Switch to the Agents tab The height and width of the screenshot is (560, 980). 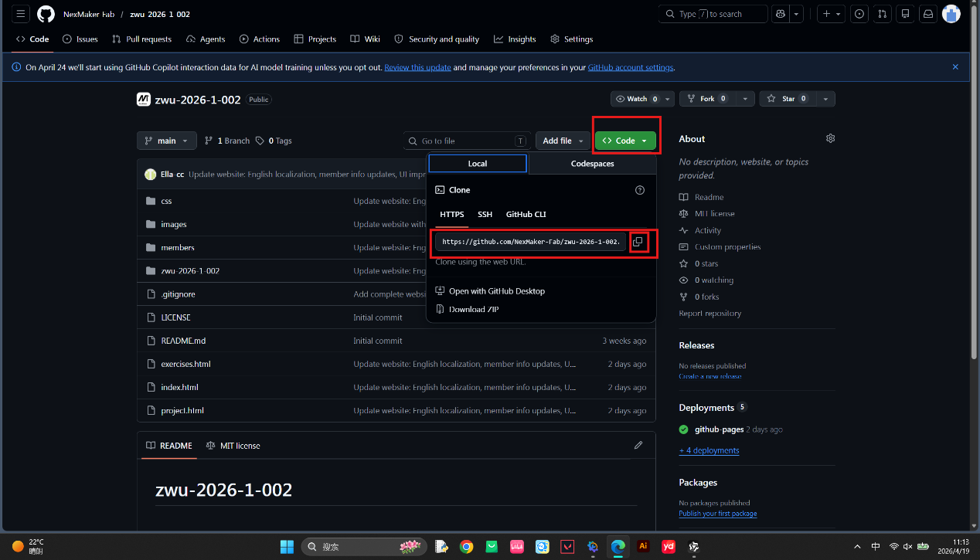(x=206, y=39)
